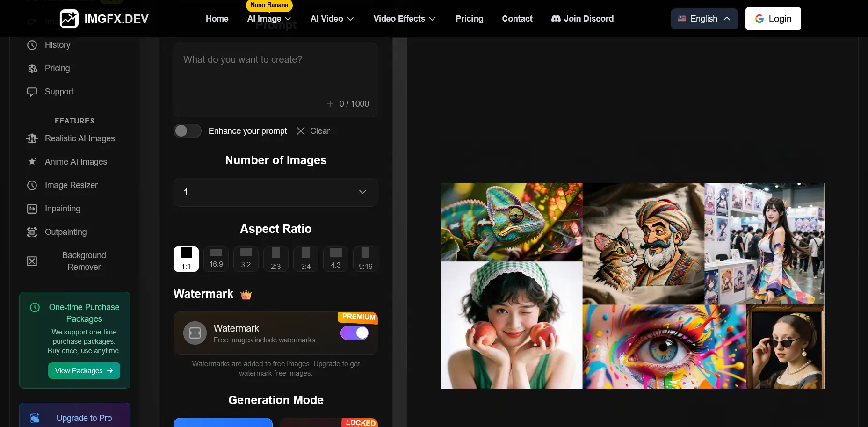This screenshot has width=868, height=427.
Task: Go to Home in the navbar
Action: pyautogui.click(x=217, y=19)
